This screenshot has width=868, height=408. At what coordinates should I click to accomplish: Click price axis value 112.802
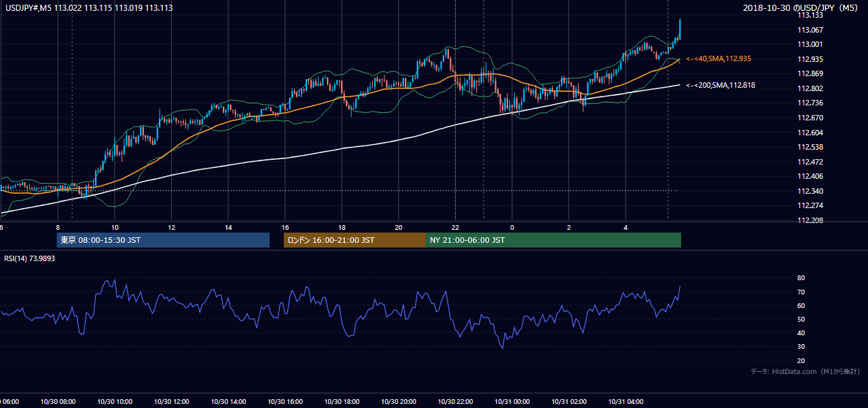pyautogui.click(x=810, y=89)
